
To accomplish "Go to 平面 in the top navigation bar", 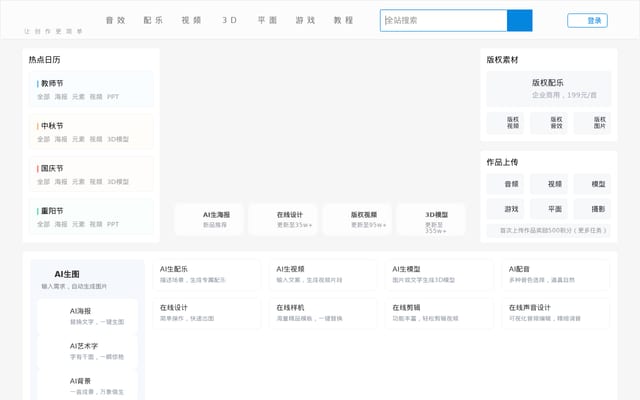I will click(x=267, y=20).
